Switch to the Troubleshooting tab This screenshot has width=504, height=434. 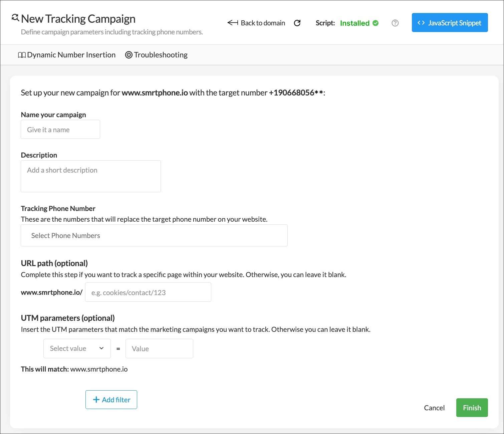pyautogui.click(x=161, y=55)
